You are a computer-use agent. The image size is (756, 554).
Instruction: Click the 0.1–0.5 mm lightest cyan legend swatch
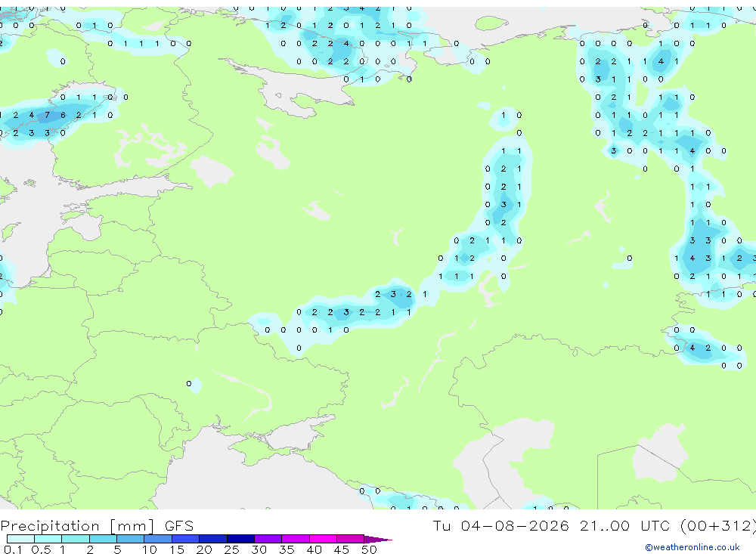pyautogui.click(x=20, y=539)
